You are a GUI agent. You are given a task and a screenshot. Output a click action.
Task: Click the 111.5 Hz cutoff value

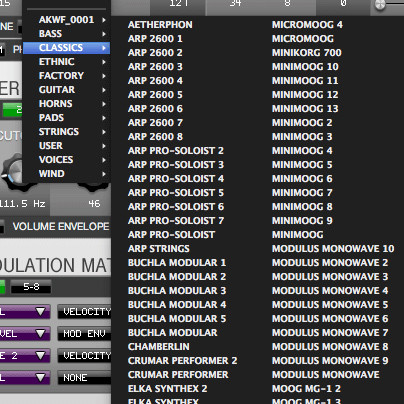point(23,204)
